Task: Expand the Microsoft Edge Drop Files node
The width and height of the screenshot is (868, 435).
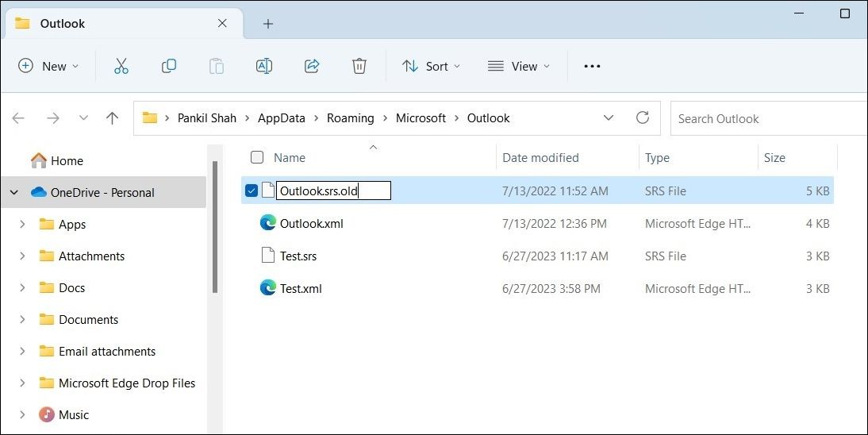Action: click(22, 383)
